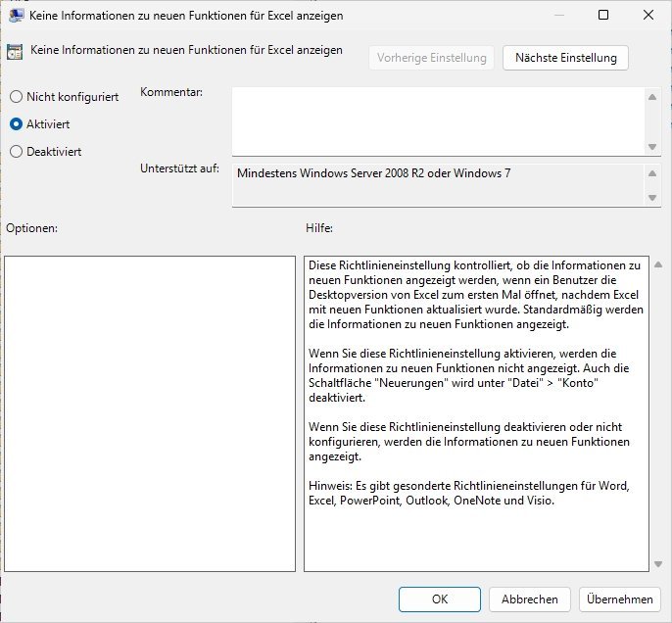672x623 pixels.
Task: Click the empty Optionen panel
Action: [150, 413]
